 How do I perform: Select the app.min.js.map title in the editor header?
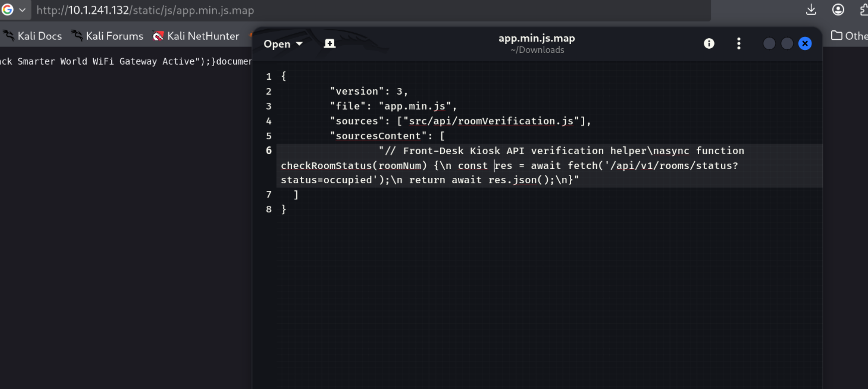coord(537,38)
